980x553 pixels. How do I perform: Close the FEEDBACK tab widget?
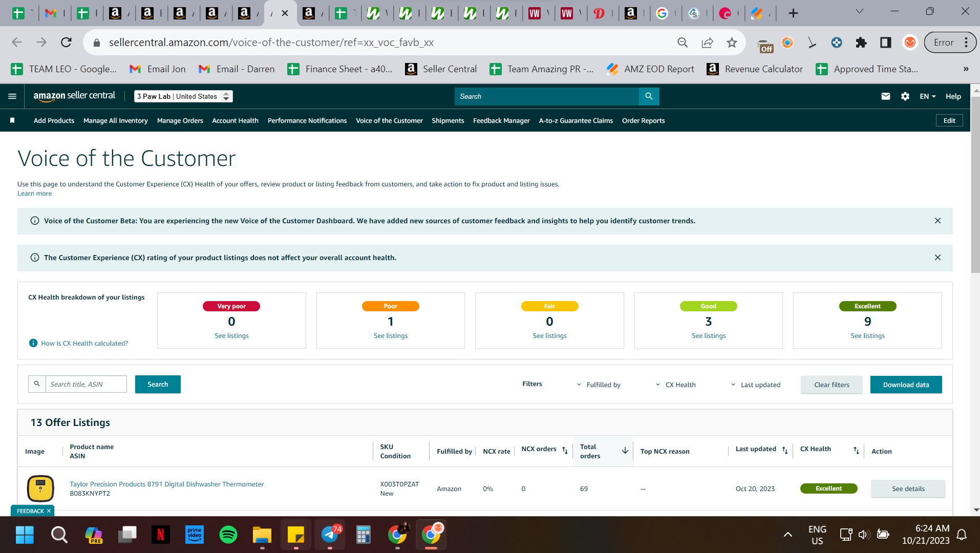pyautogui.click(x=49, y=511)
